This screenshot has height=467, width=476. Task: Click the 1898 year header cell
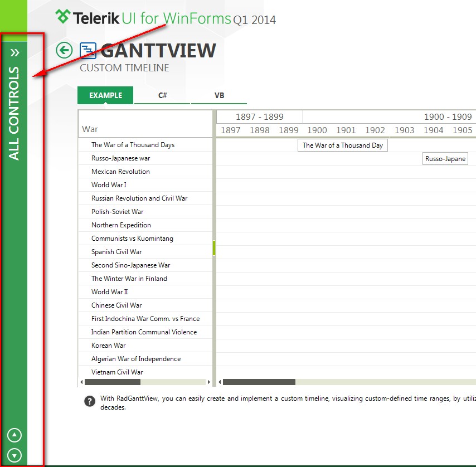click(260, 130)
